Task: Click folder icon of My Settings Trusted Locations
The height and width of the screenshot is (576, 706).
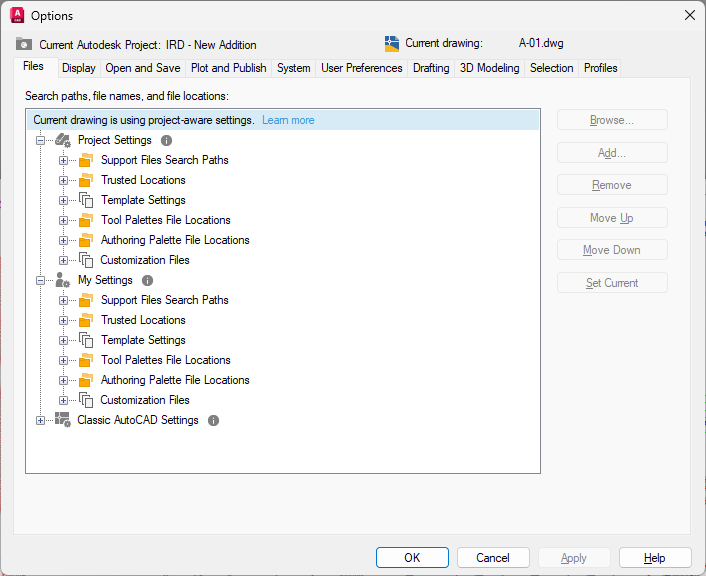Action: click(86, 320)
